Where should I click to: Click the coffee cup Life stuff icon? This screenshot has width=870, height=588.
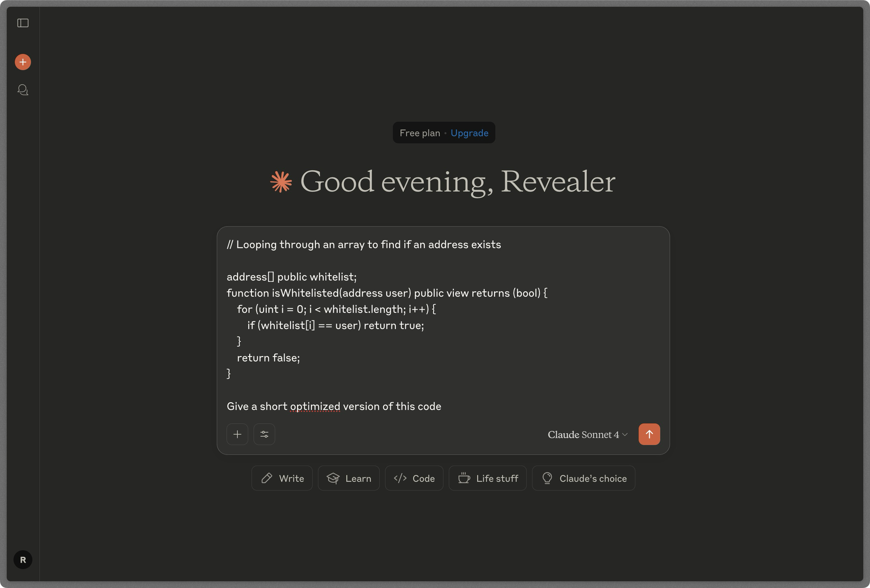464,478
